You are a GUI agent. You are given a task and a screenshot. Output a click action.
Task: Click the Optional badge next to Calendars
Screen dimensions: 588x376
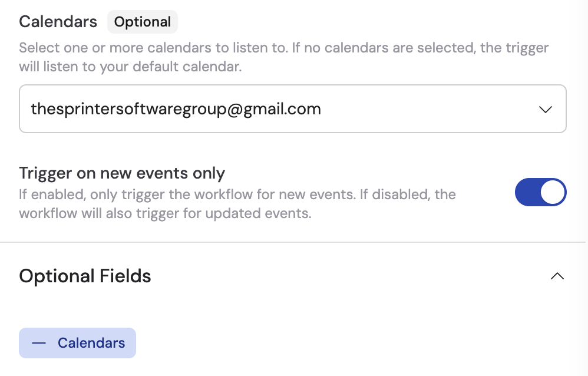pos(143,21)
